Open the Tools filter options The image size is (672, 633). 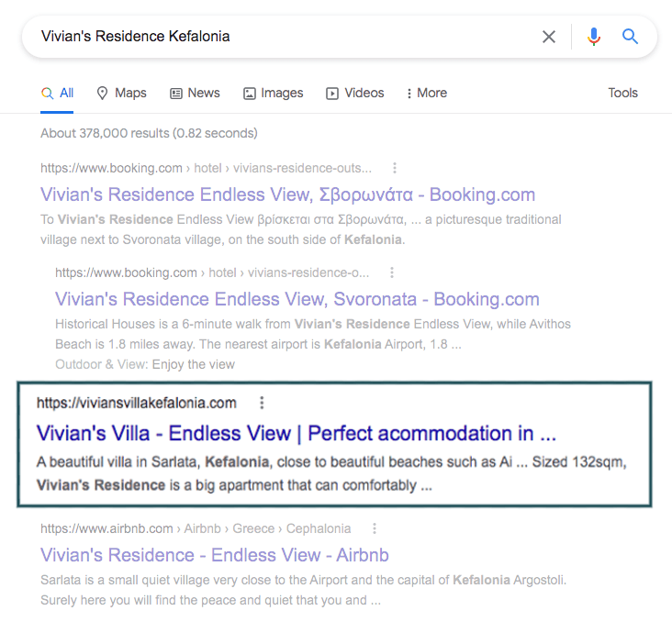(622, 93)
